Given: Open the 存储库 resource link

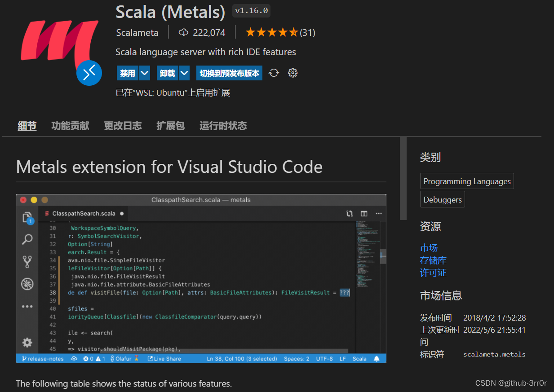Looking at the screenshot, I should click(433, 260).
